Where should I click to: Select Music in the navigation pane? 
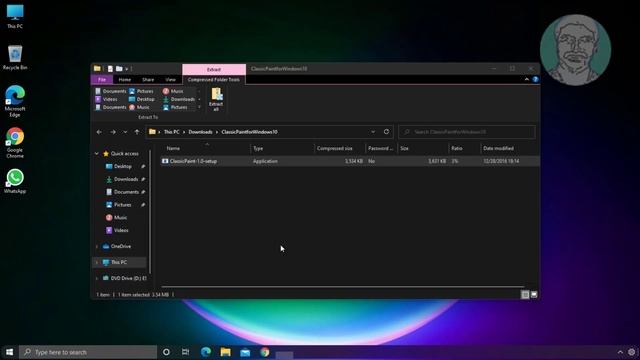pos(120,217)
